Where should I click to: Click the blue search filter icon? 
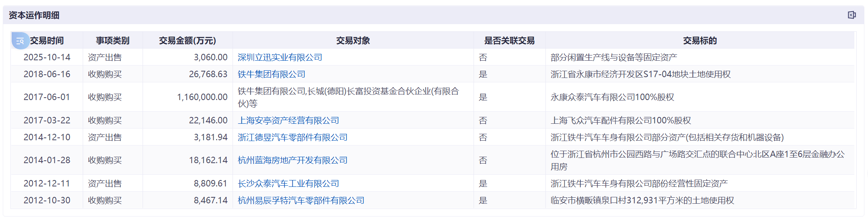[20, 41]
